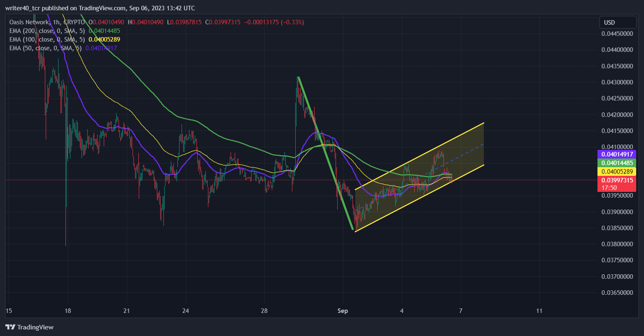The height and width of the screenshot is (336, 644).
Task: Click the green 0.04014485 price axis tag
Action: click(617, 163)
